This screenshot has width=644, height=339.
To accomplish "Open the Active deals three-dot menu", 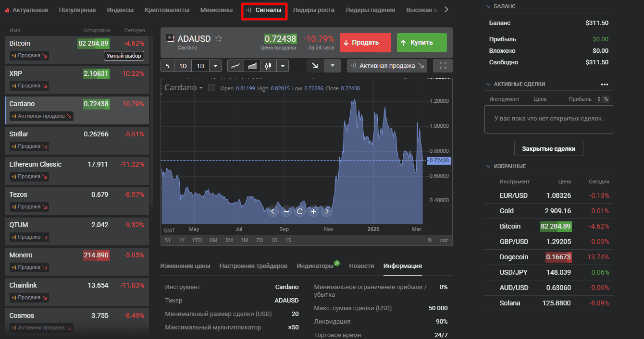I will coord(605,84).
